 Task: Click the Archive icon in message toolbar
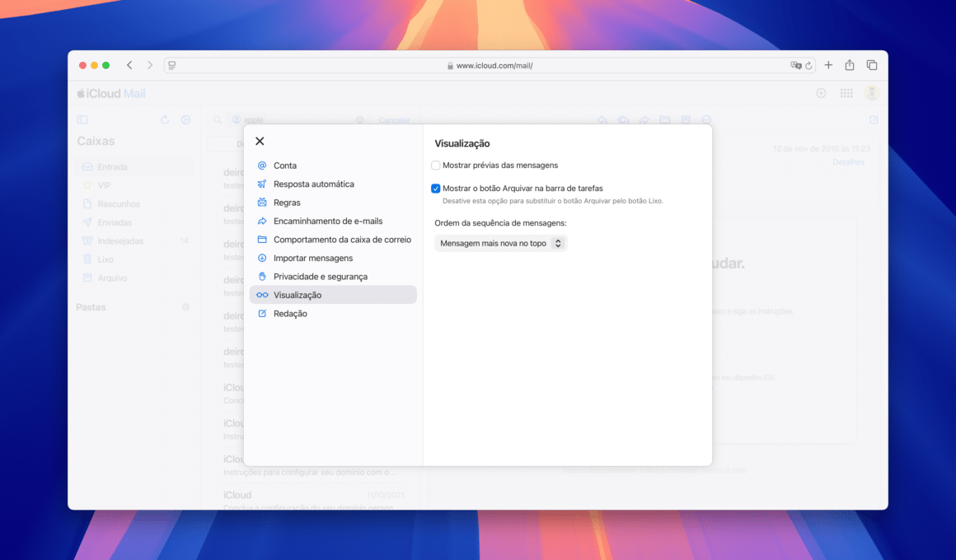686,120
